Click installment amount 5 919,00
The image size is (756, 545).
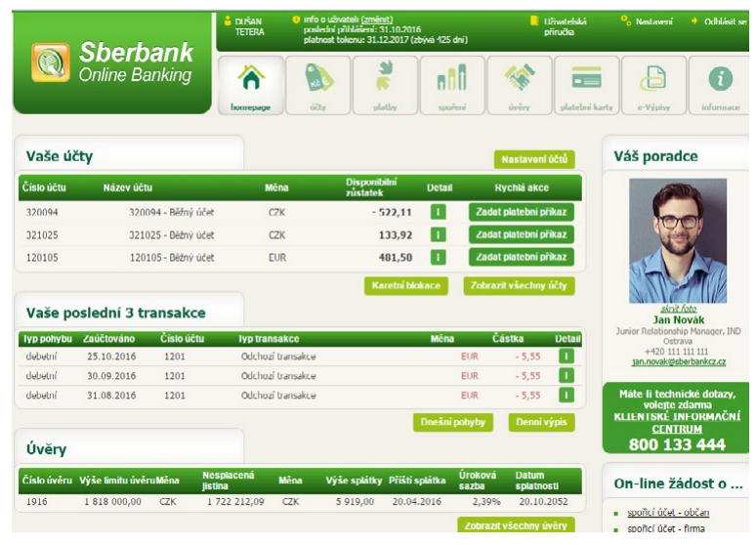coord(355,502)
